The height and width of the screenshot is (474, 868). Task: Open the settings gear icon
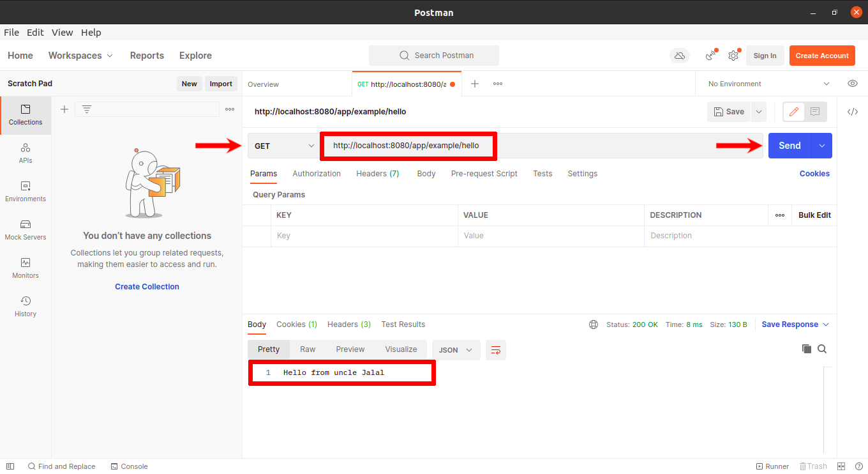point(733,56)
